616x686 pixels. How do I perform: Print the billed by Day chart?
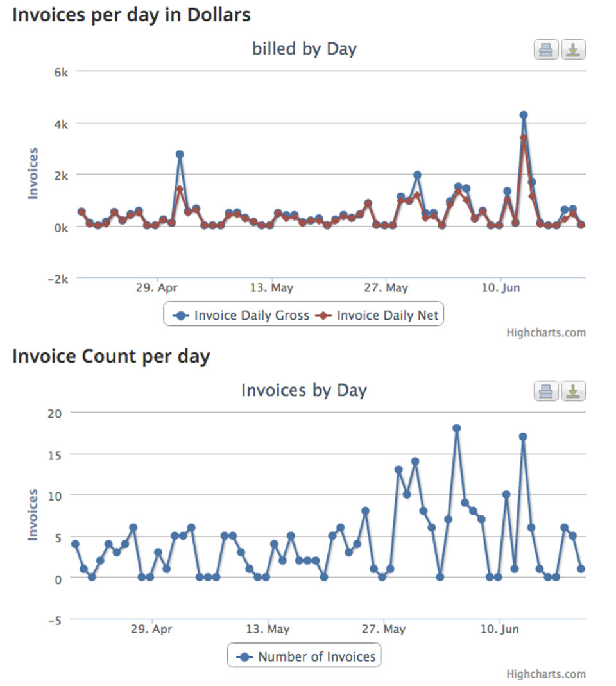click(x=546, y=50)
